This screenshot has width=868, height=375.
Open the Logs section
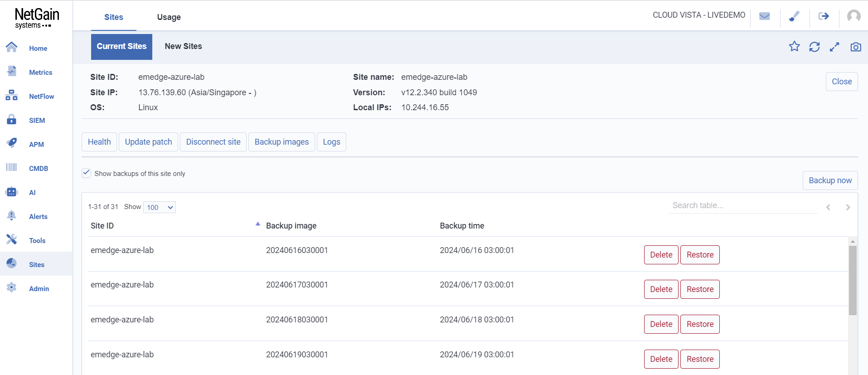tap(331, 142)
